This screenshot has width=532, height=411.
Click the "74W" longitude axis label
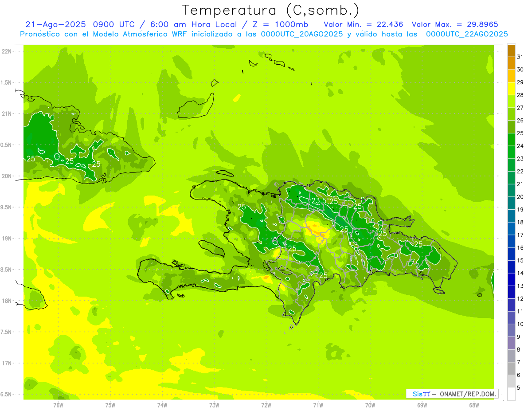pos(162,405)
